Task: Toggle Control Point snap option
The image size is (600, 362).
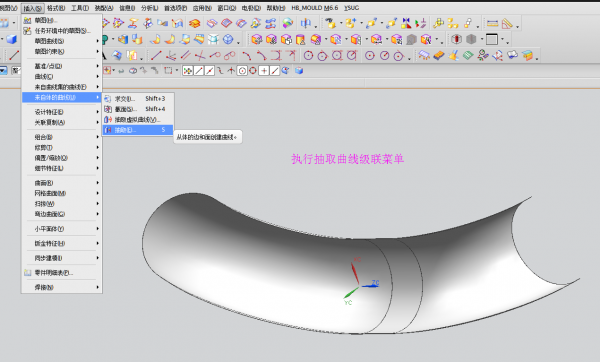Action: pos(220,71)
